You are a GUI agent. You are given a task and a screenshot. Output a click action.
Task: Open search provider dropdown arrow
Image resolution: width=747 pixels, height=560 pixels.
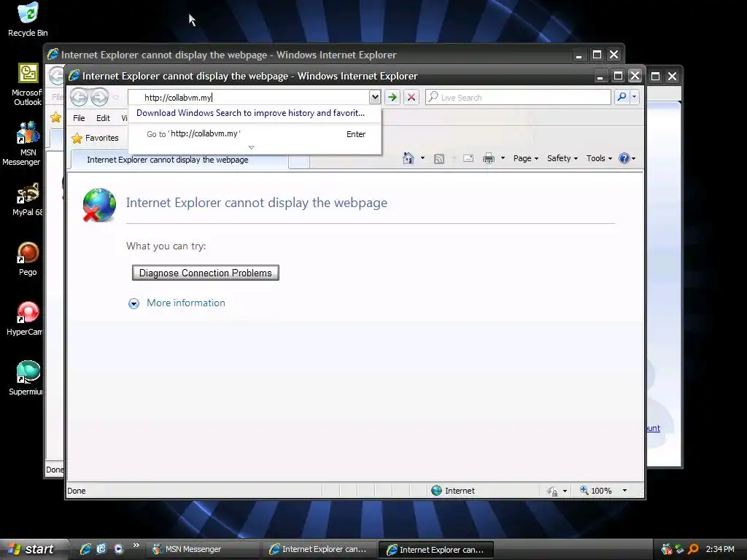(634, 97)
